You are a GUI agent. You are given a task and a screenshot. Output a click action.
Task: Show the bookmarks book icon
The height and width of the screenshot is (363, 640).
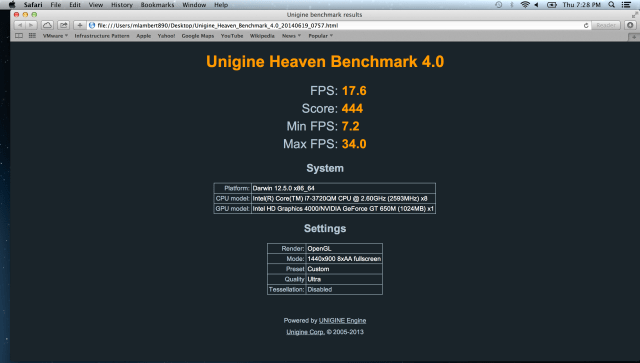pos(19,36)
